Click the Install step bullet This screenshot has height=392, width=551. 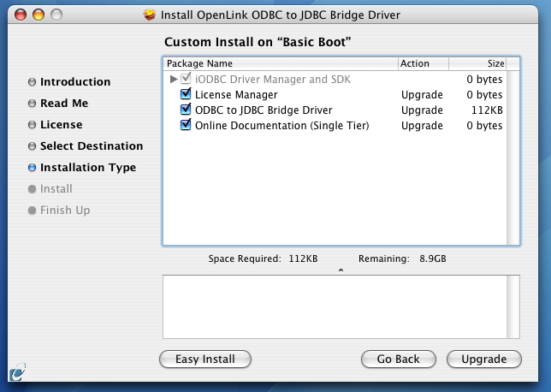pyautogui.click(x=32, y=189)
